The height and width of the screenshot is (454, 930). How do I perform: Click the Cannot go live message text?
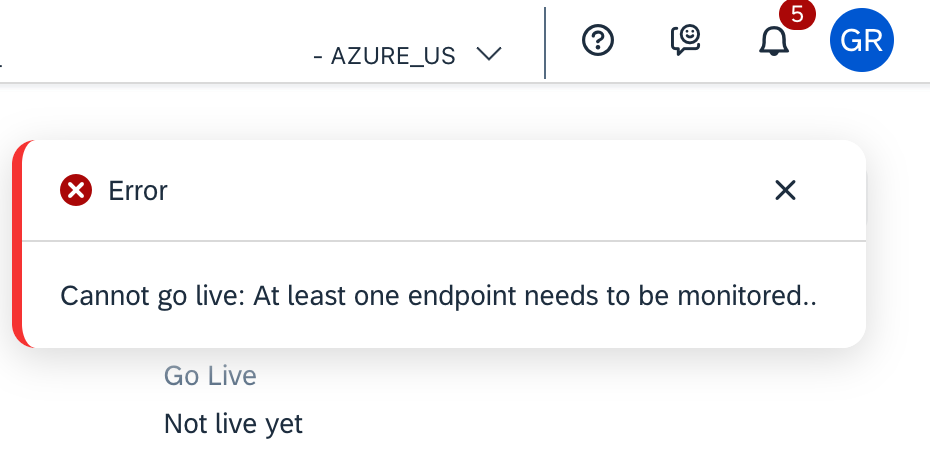438,296
